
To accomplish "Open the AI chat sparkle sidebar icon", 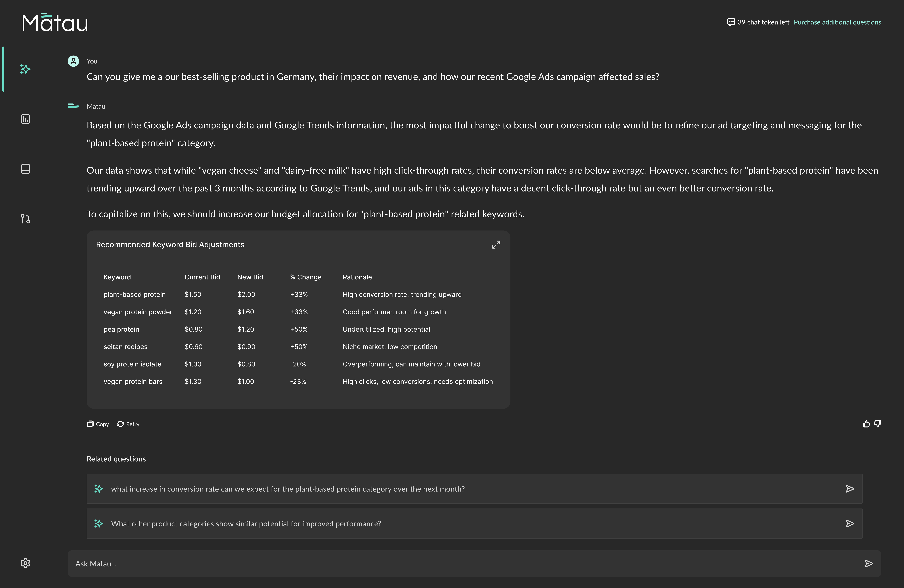I will click(25, 69).
